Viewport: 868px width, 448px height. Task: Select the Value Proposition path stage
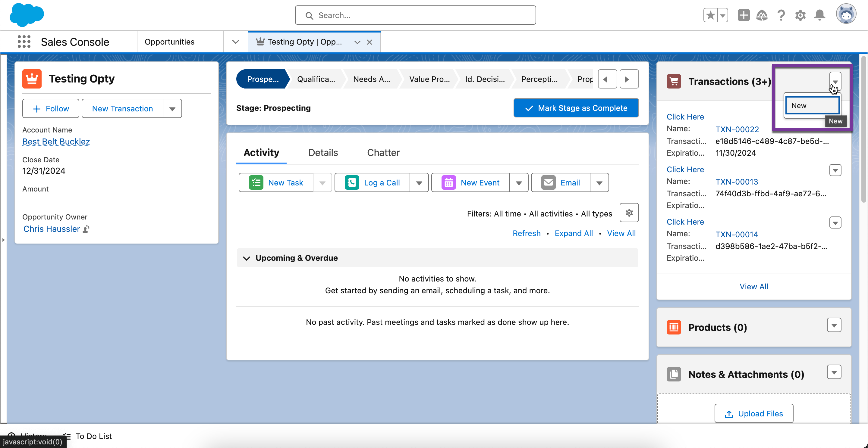pyautogui.click(x=429, y=79)
